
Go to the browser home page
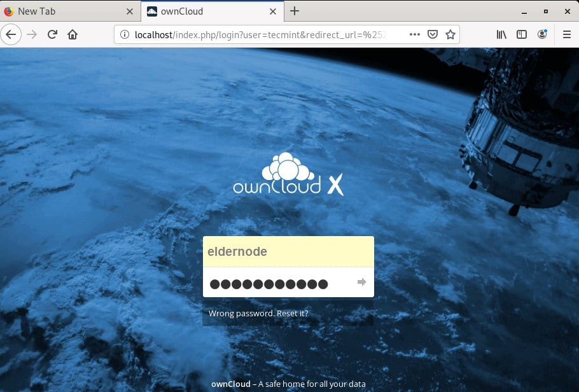tap(73, 34)
